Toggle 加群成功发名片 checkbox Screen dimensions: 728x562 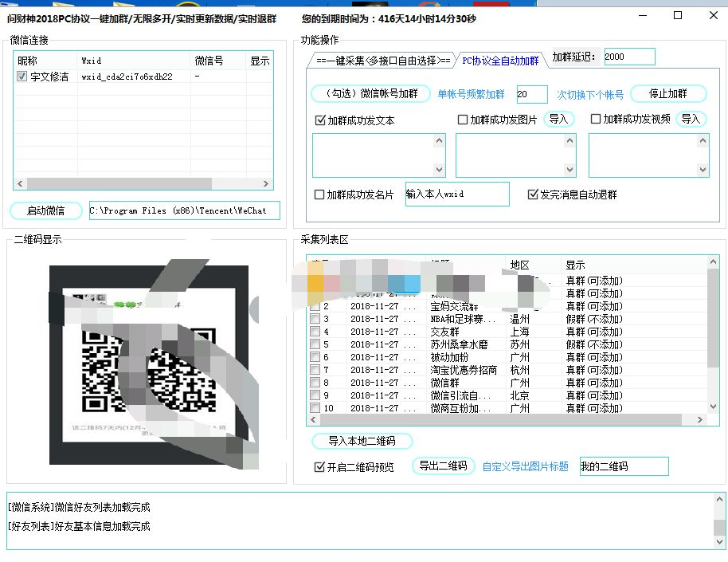click(319, 195)
